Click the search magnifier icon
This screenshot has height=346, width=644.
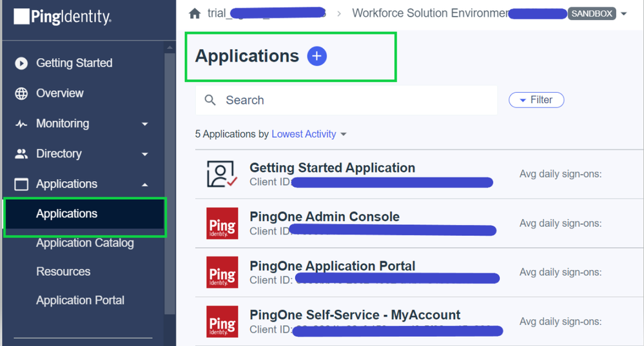(210, 101)
